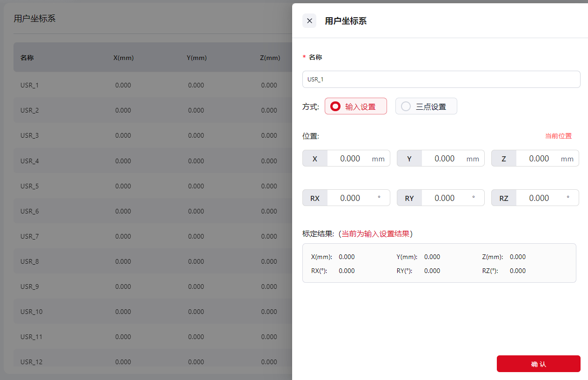
Task: Click the USR_8 table entry
Action: (30, 261)
